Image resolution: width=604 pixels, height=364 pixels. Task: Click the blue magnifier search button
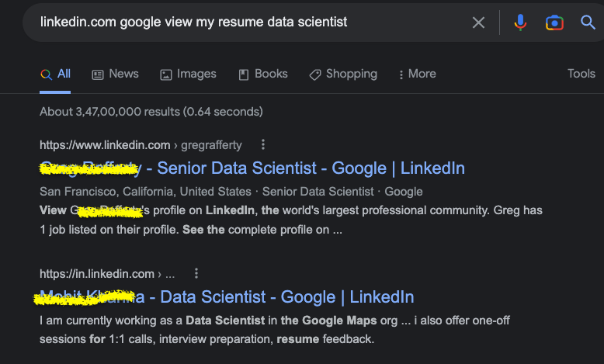pos(588,23)
